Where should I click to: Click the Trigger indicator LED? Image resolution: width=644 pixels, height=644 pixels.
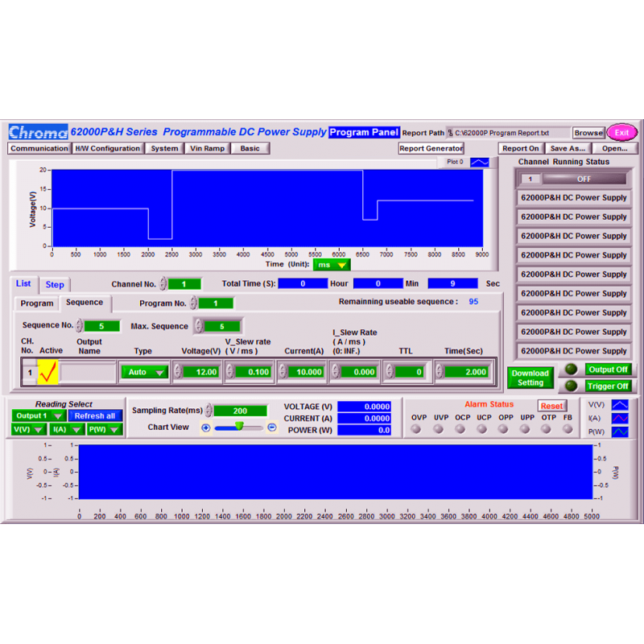tap(571, 386)
